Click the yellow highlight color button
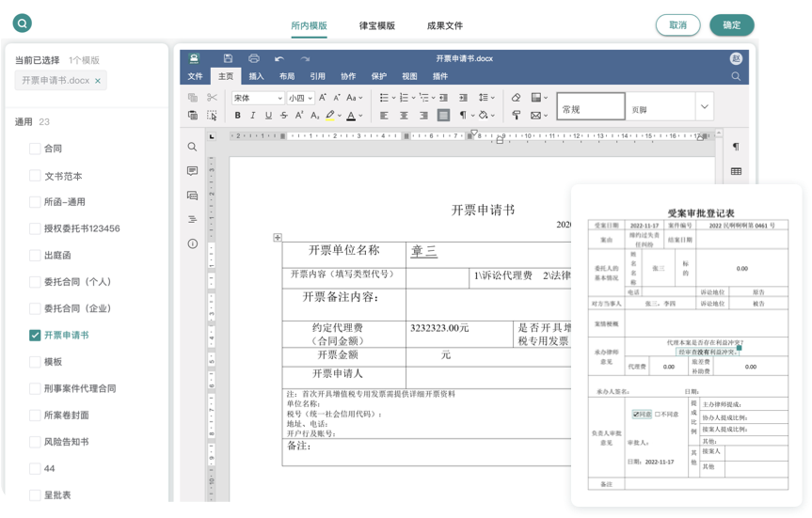This screenshot has width=812, height=518. tap(329, 116)
